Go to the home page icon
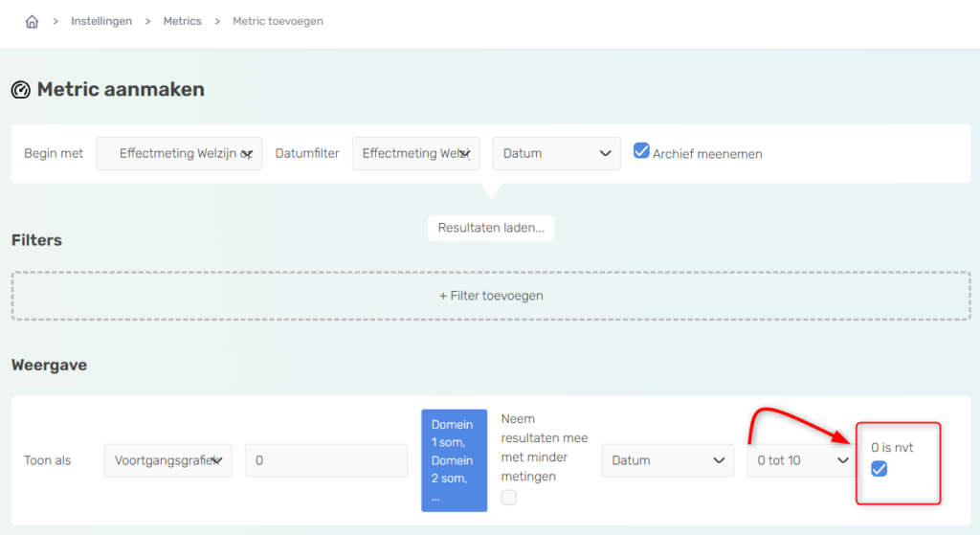This screenshot has width=980, height=535. click(32, 22)
